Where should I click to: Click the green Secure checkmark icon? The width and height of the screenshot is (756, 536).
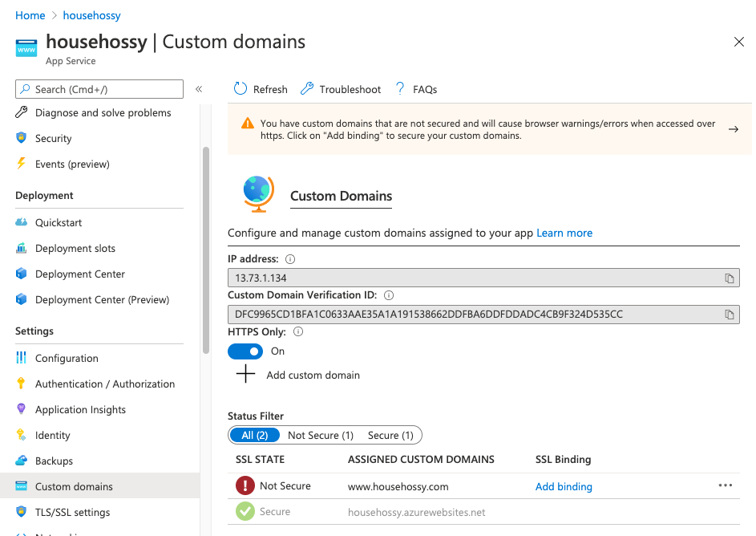click(x=245, y=511)
